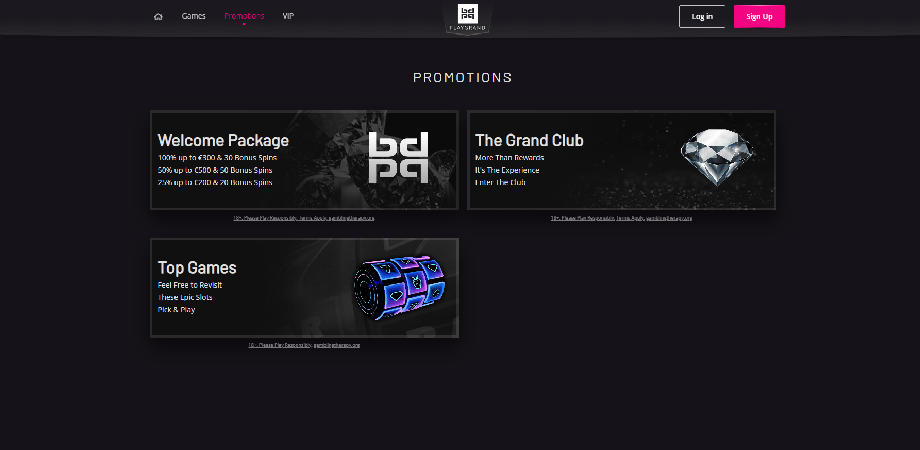This screenshot has width=920, height=450.
Task: Open the Games menu
Action: tap(194, 16)
